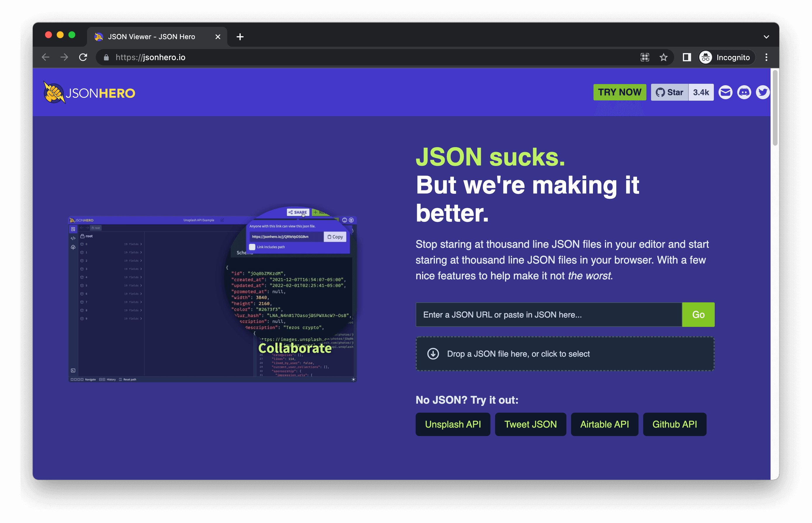Open the Twitter bird icon link
The image size is (812, 523).
point(762,93)
